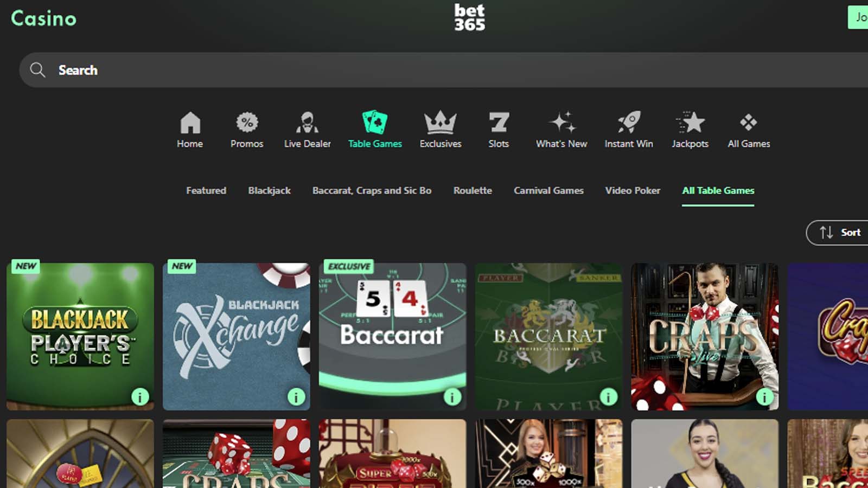Open the Super Sic Bo thumbnail
868x488 pixels.
[x=393, y=453]
